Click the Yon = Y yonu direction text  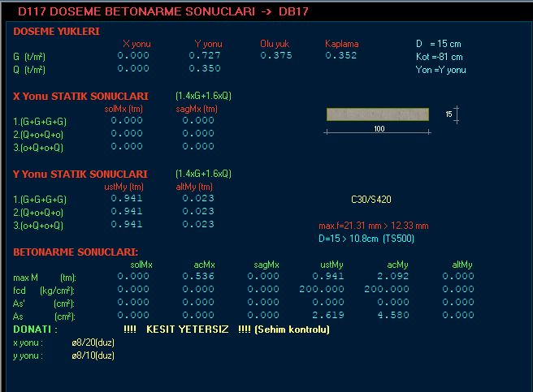(x=440, y=70)
